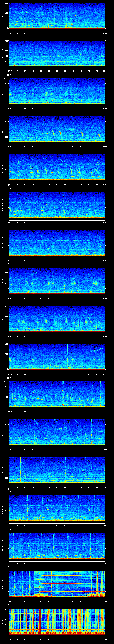The image size is (114, 644).
Task: Select the 15:19:00 start time label
Action: coord(9,412)
